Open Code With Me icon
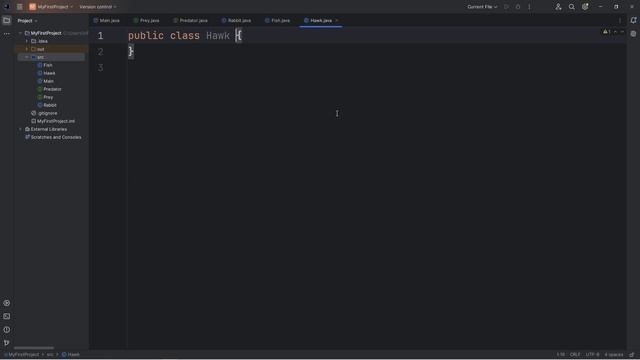Image resolution: width=640 pixels, height=360 pixels. [558, 7]
